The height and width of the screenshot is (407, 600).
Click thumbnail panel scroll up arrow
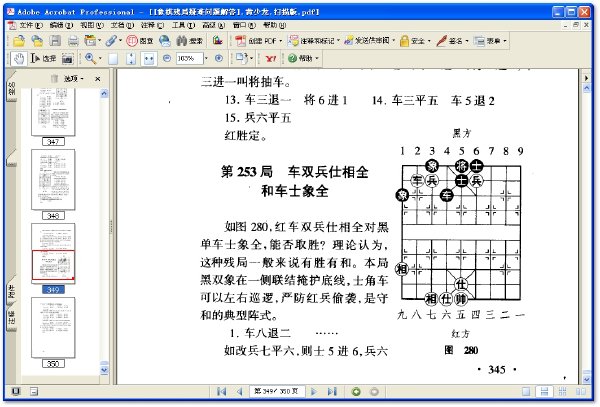(104, 93)
